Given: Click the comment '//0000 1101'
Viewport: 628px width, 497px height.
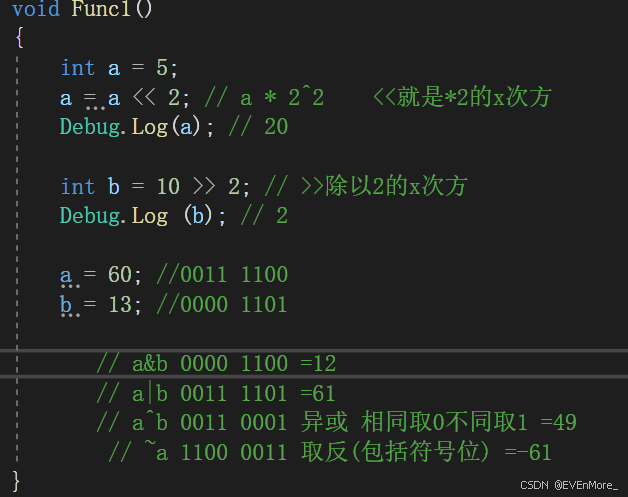Looking at the screenshot, I should 222,304.
